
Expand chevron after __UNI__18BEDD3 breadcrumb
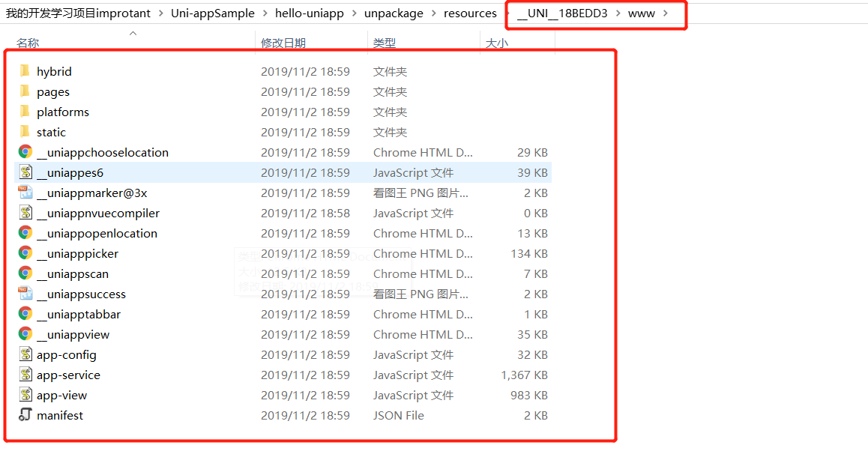[x=618, y=13]
